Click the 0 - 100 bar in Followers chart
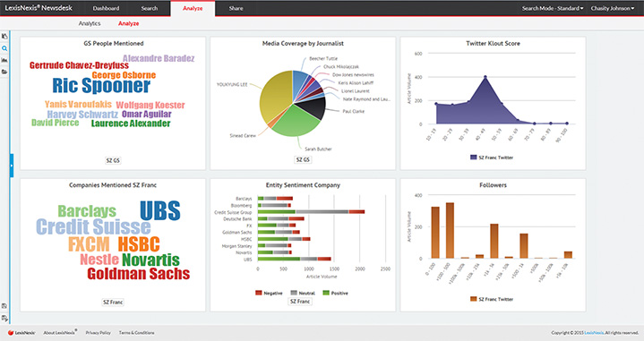This screenshot has height=341, width=644. click(435, 233)
